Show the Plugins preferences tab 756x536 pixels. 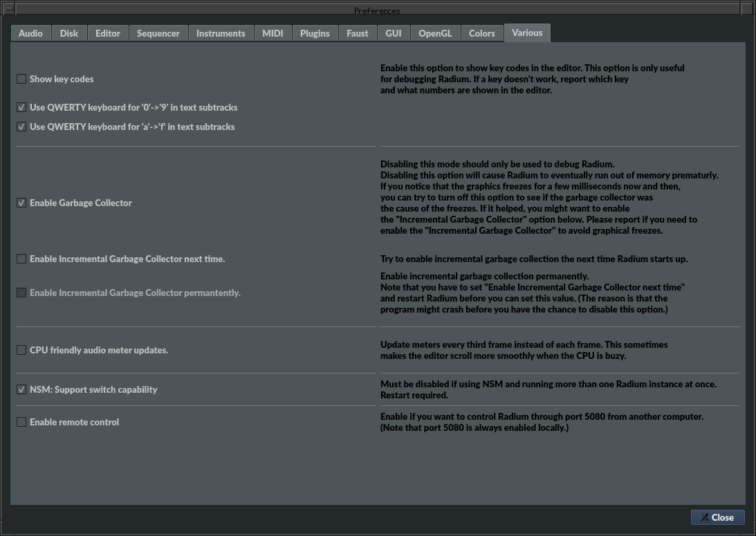coord(315,33)
